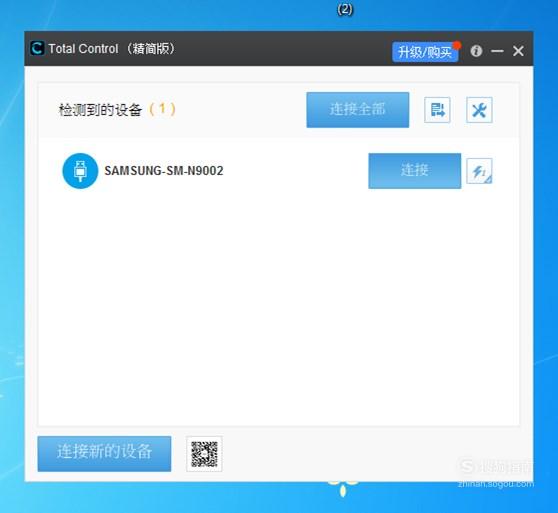Close the Total Control window
This screenshot has height=513, width=558.
click(518, 51)
